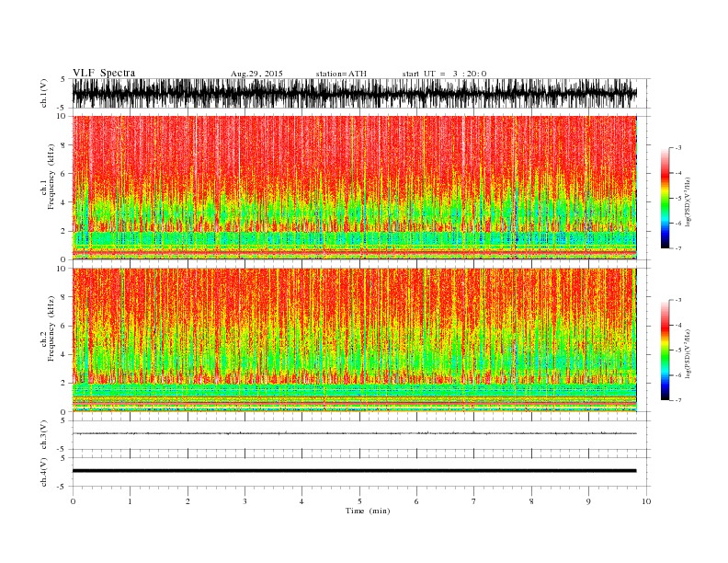The height and width of the screenshot is (563, 728).
Task: Click the ch.2 colorbar "log(PSD)(V²/Hz)" label
Action: (x=688, y=353)
